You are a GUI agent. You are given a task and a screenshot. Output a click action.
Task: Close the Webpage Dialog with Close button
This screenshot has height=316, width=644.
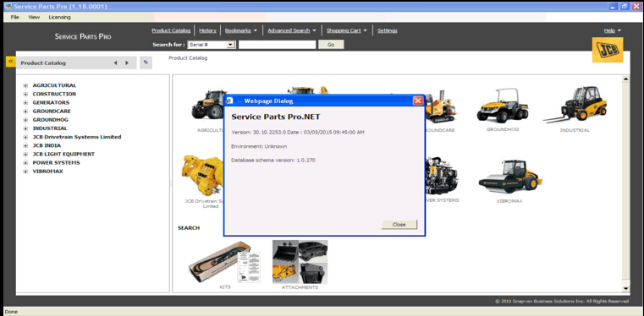pyautogui.click(x=399, y=225)
